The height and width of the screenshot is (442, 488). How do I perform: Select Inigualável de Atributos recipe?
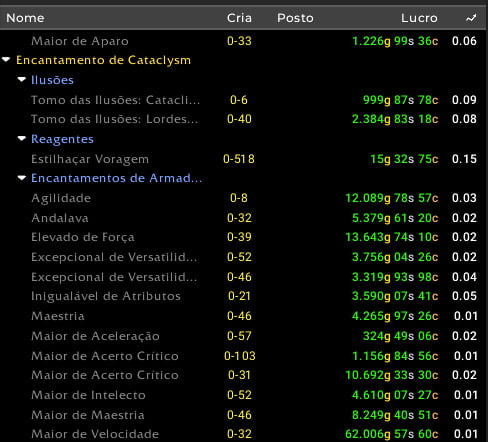[244, 296]
